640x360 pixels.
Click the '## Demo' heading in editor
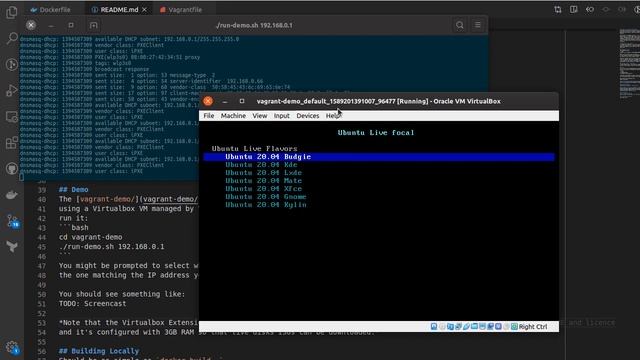(x=73, y=189)
